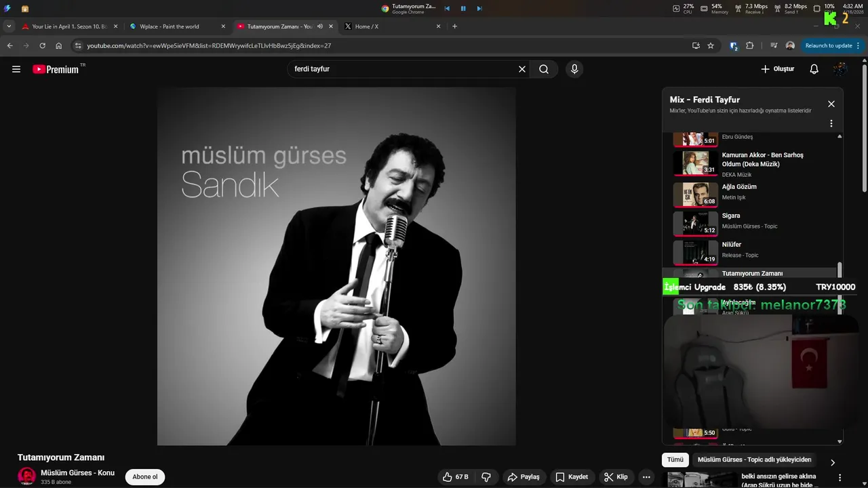The image size is (868, 488).
Task: Click the playlist panel scrollbar thumb
Action: [x=840, y=270]
